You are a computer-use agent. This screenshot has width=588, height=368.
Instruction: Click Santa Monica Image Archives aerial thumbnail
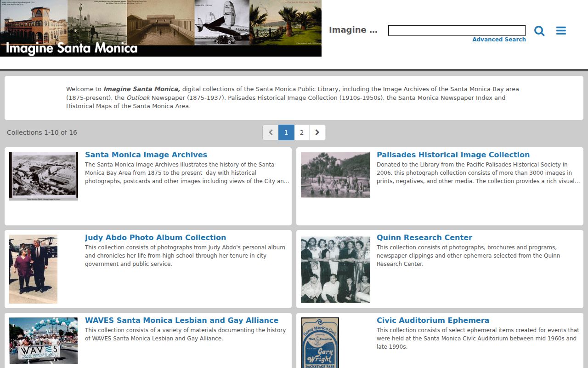pyautogui.click(x=44, y=176)
